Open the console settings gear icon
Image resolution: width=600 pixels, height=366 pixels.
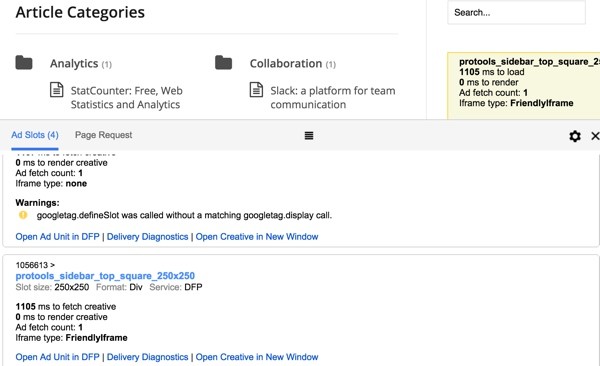(x=575, y=136)
